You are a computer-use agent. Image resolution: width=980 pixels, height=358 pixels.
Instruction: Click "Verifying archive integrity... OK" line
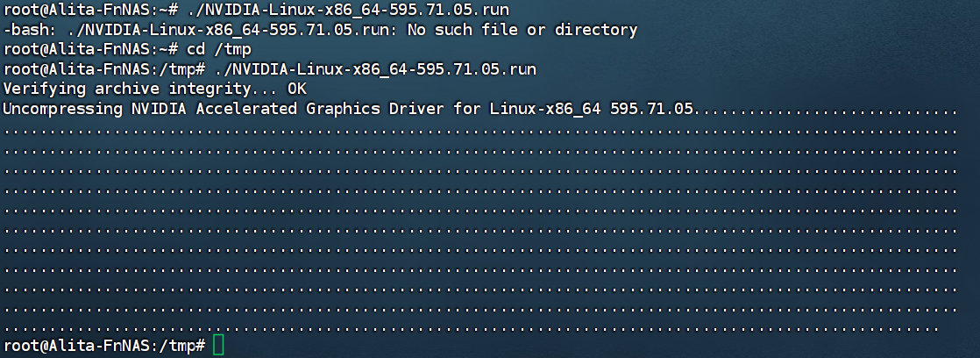point(155,89)
